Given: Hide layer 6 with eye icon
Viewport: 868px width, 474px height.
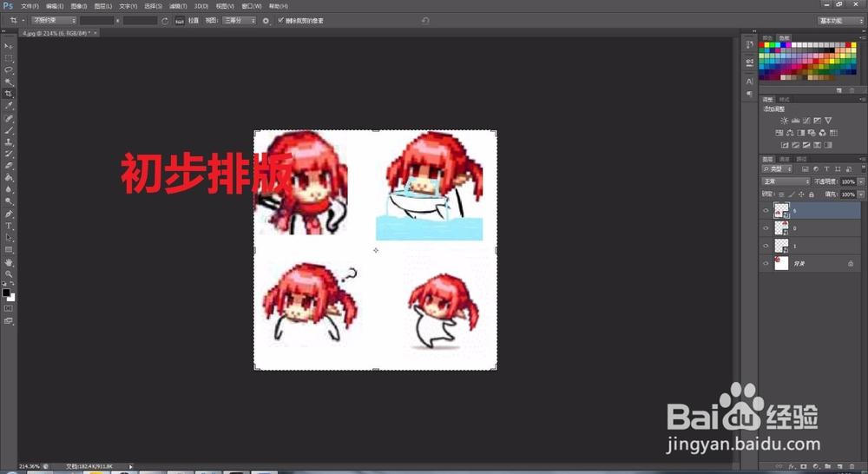Looking at the screenshot, I should [766, 210].
